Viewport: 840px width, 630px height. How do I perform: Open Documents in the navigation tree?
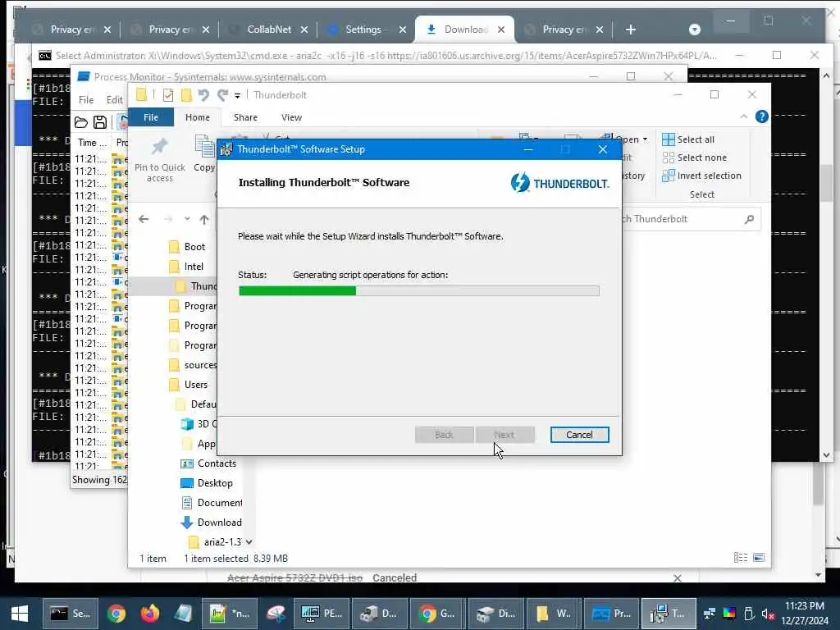[212, 503]
